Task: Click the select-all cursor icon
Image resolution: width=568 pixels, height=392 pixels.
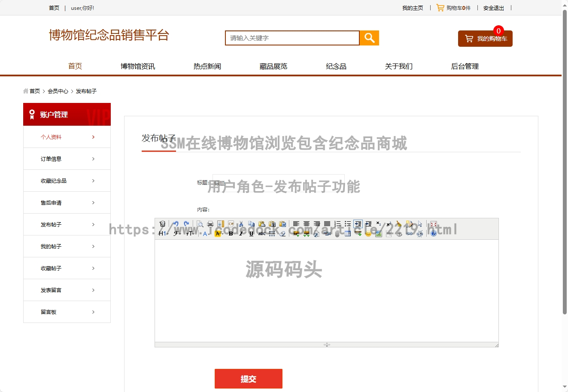Action: point(419,224)
